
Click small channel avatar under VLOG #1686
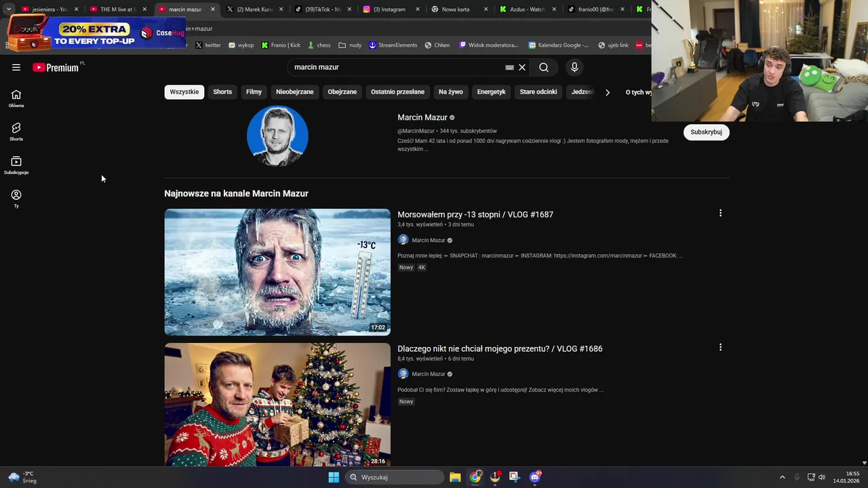[x=403, y=373]
